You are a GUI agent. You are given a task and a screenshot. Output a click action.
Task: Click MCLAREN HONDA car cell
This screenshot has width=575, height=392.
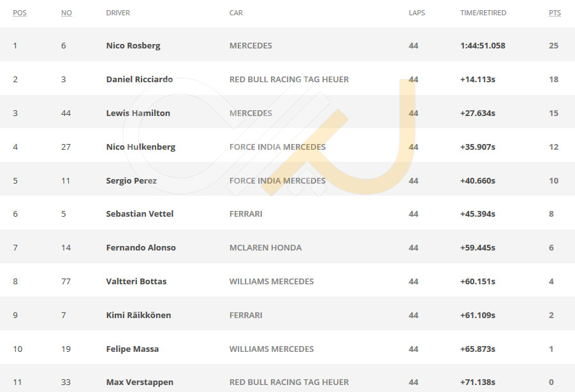tap(265, 247)
